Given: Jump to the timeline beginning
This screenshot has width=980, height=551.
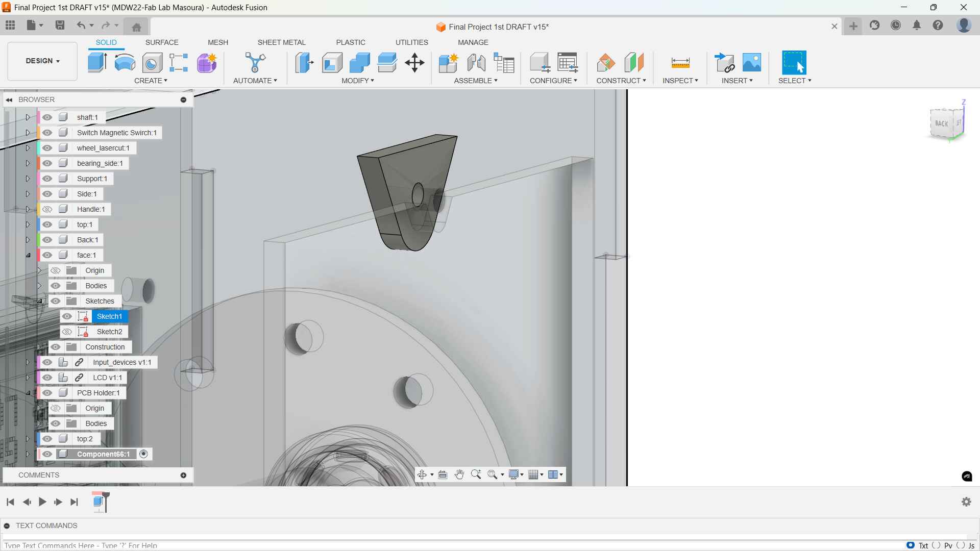Looking at the screenshot, I should 10,502.
